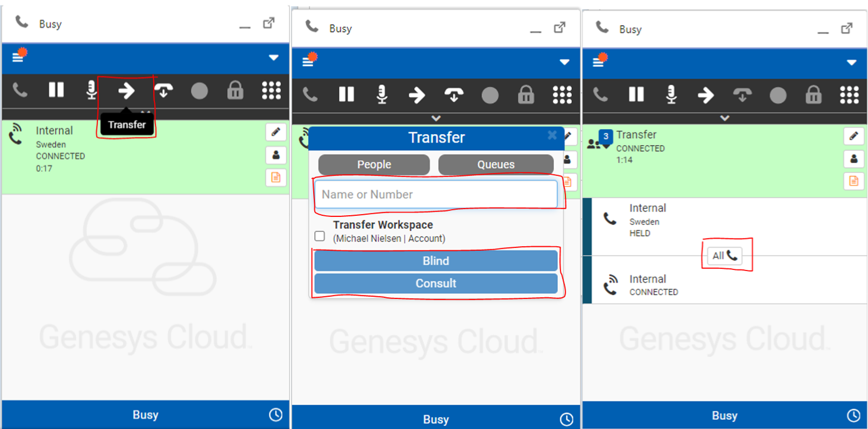Image resolution: width=868 pixels, height=429 pixels.
Task: Collapse the toolbar chevron in middle panel
Action: tap(436, 118)
